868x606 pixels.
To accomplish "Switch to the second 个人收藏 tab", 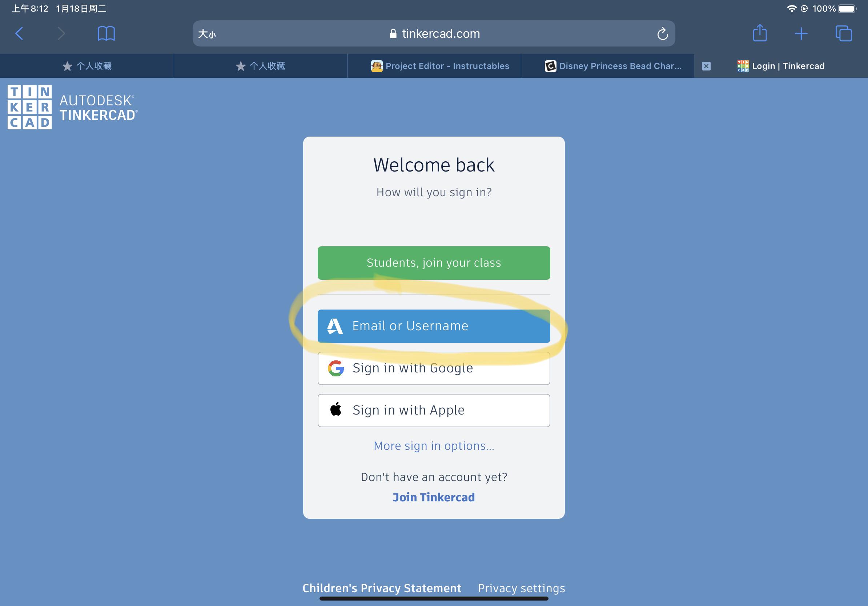I will point(261,66).
